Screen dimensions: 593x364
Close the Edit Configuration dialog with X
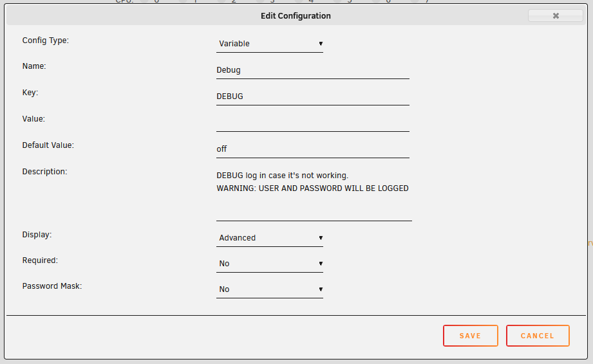point(556,15)
